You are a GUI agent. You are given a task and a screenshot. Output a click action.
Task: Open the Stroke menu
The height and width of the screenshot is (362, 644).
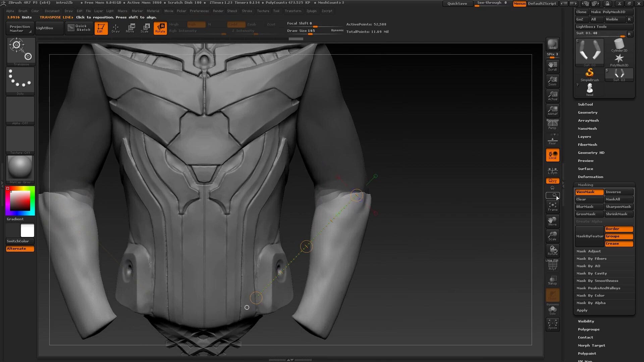point(247,11)
